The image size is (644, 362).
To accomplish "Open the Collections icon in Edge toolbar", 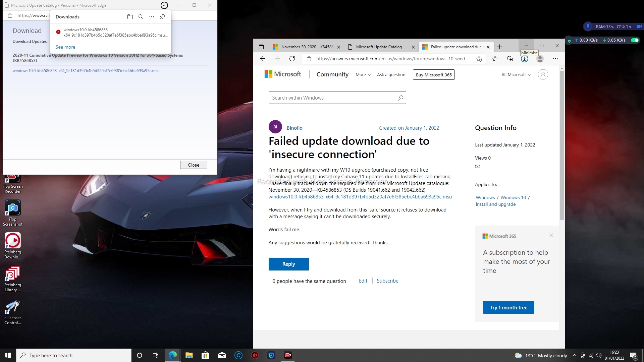I will pyautogui.click(x=510, y=59).
